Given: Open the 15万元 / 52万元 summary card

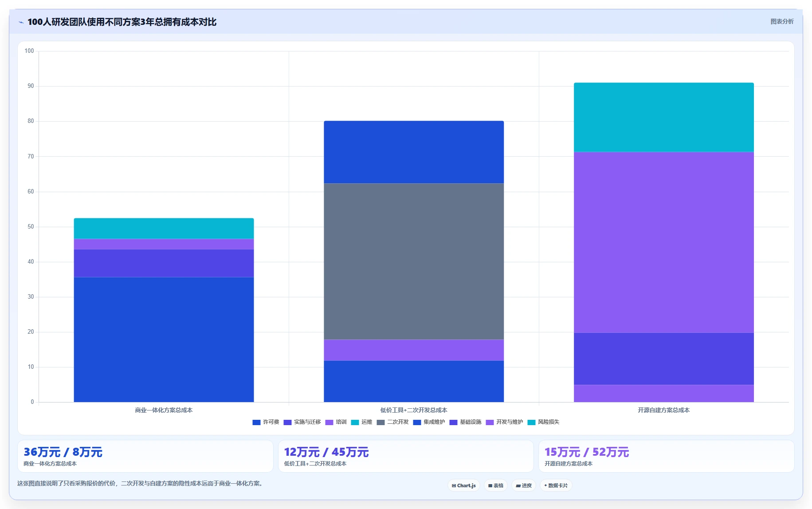Looking at the screenshot, I should [666, 456].
